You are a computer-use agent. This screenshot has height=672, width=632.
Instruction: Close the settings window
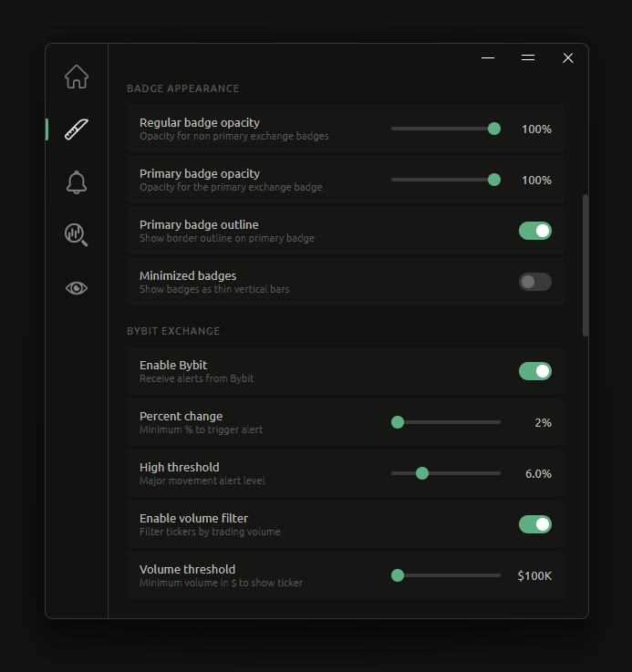pos(568,57)
